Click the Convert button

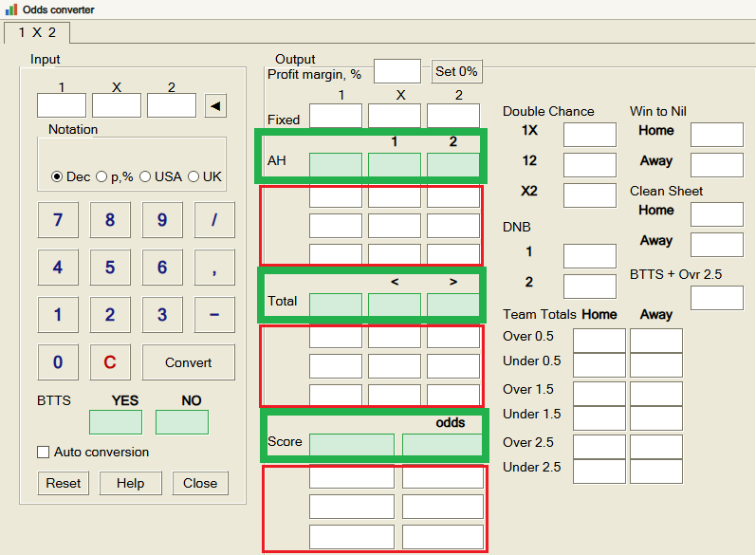pos(189,362)
